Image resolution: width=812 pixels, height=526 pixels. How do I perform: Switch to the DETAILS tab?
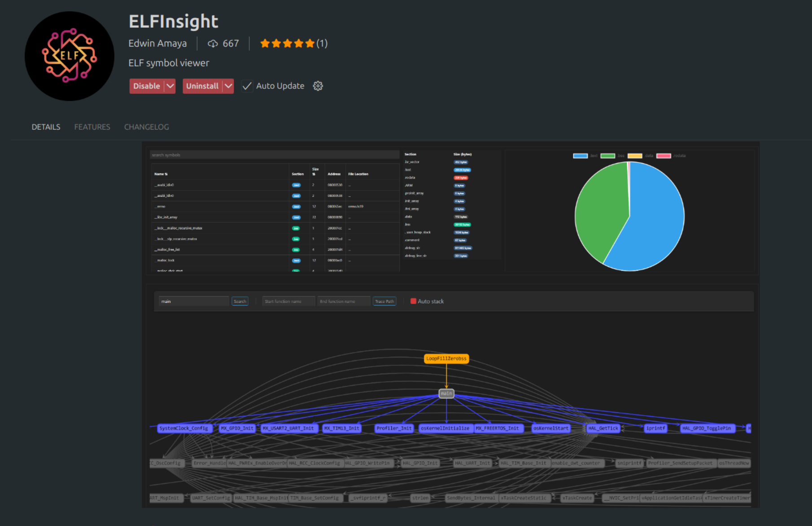[46, 127]
